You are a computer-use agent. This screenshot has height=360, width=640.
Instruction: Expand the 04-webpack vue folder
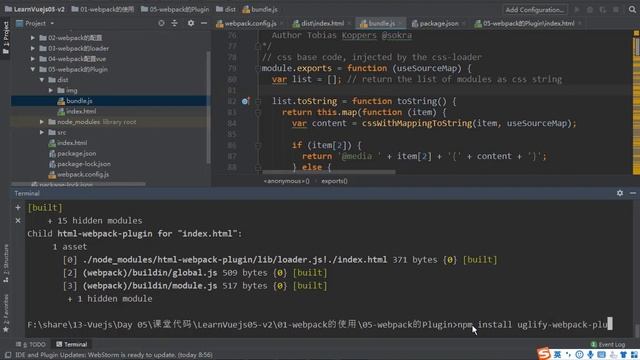33,59
